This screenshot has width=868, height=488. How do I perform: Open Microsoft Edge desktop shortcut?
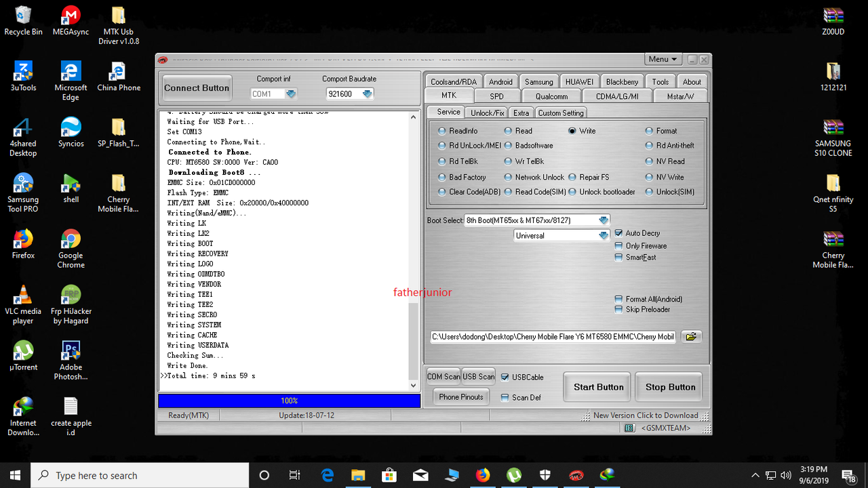coord(71,81)
